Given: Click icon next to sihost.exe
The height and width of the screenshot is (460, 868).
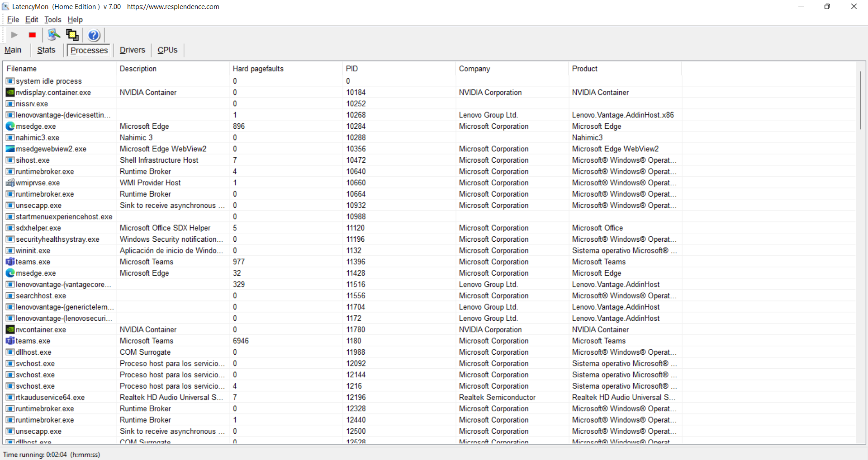Looking at the screenshot, I should pos(10,160).
